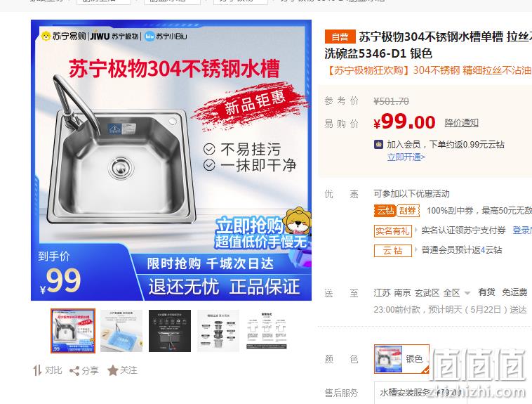Click the 登录 link after 实名认证领苏宁支付券

(x=521, y=230)
